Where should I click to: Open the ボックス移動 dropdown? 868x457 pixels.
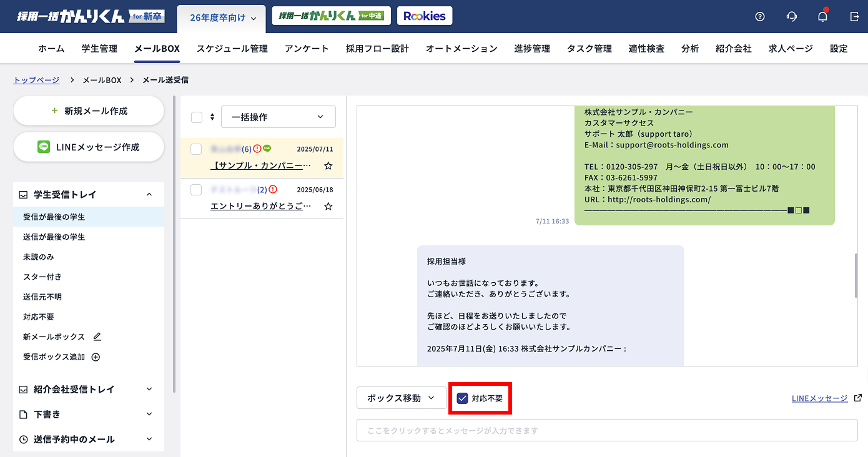pos(402,398)
